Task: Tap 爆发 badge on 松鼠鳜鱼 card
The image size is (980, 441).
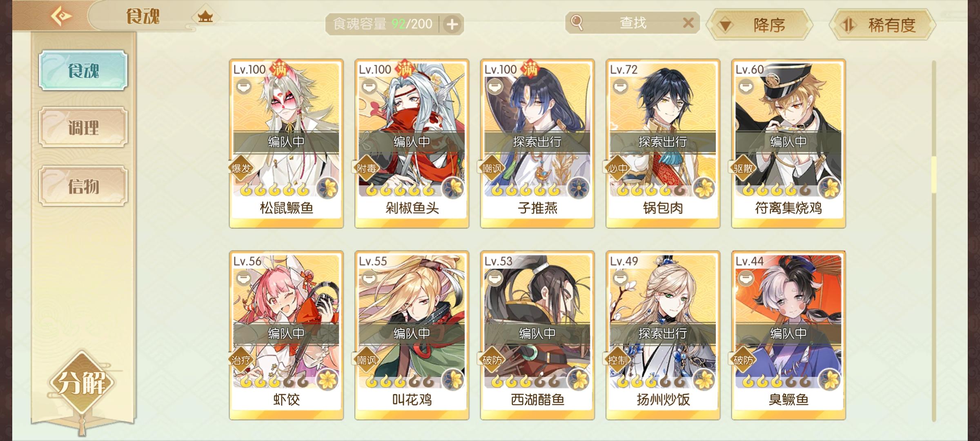Action: (241, 168)
